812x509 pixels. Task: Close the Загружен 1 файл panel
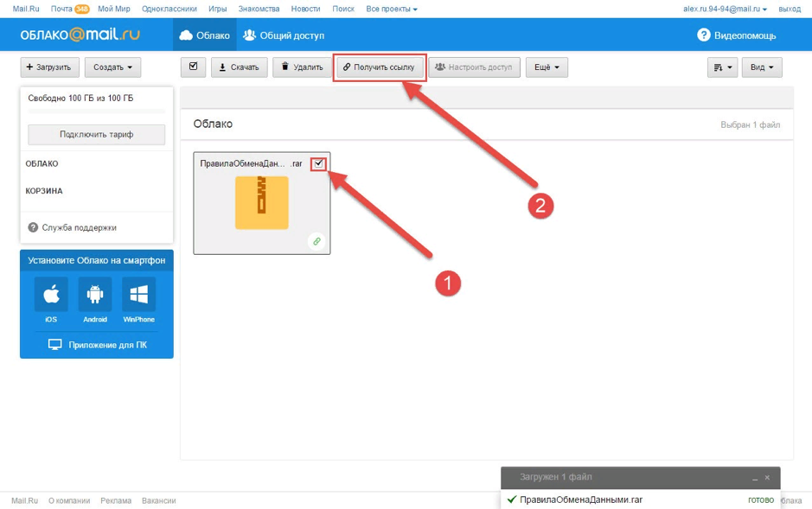767,477
